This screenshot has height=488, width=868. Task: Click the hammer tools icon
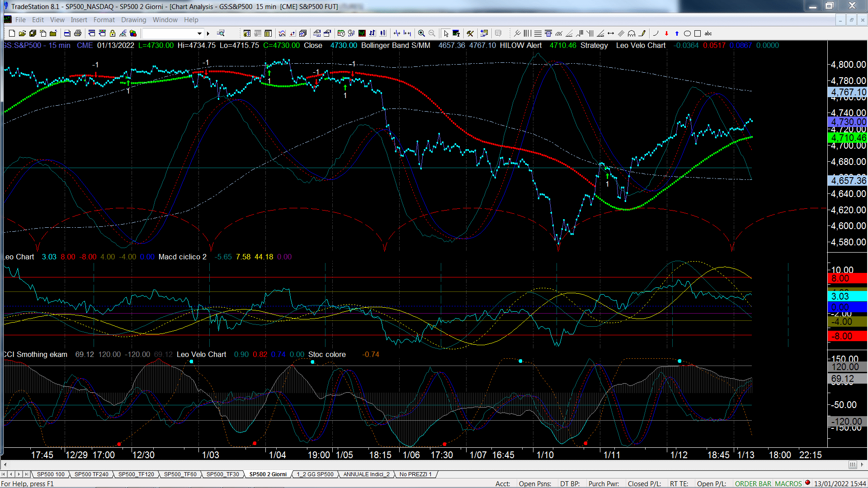coord(470,33)
